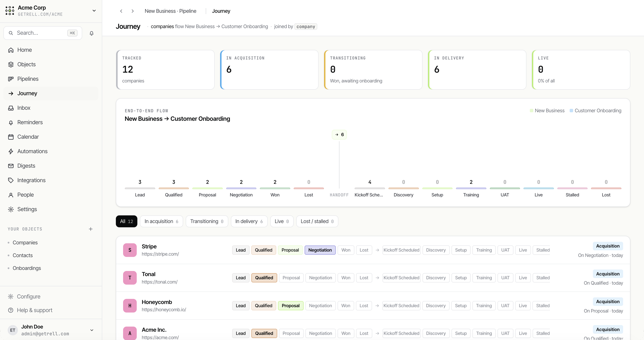The image size is (644, 340).
Task: Click the People person icon
Action: (11, 195)
